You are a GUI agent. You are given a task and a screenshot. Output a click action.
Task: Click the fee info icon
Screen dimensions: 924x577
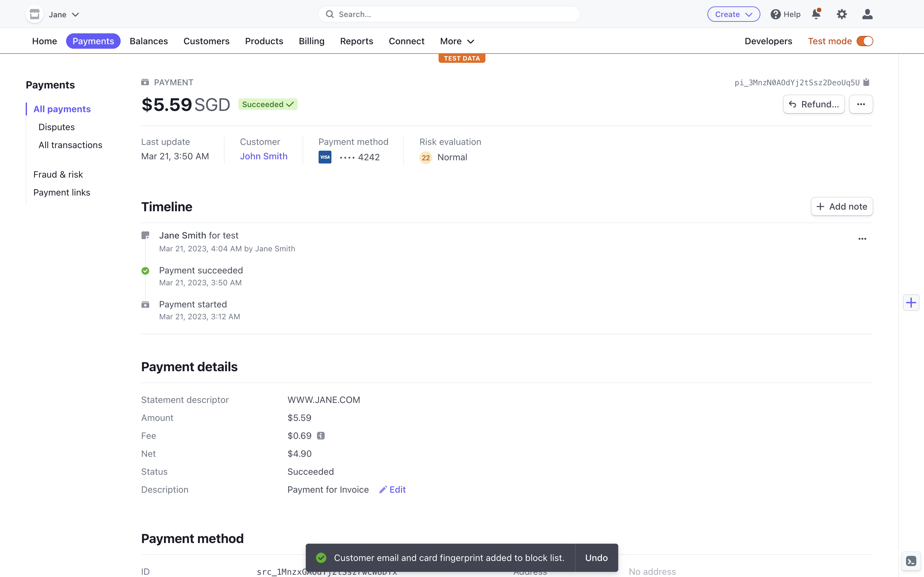click(321, 436)
